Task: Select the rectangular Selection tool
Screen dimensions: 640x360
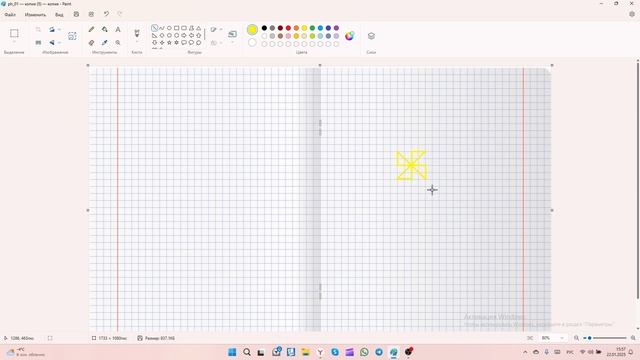Action: point(14,33)
